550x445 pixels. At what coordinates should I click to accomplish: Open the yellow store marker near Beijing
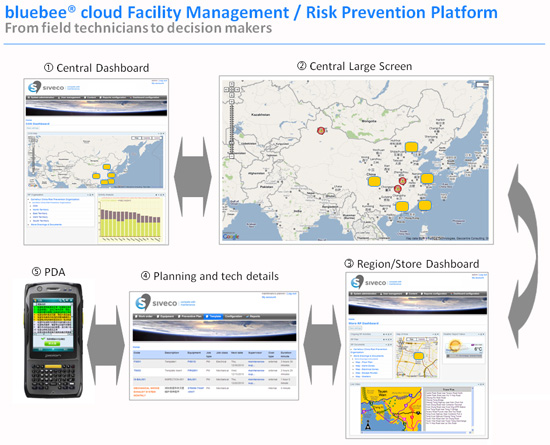pyautogui.click(x=411, y=147)
